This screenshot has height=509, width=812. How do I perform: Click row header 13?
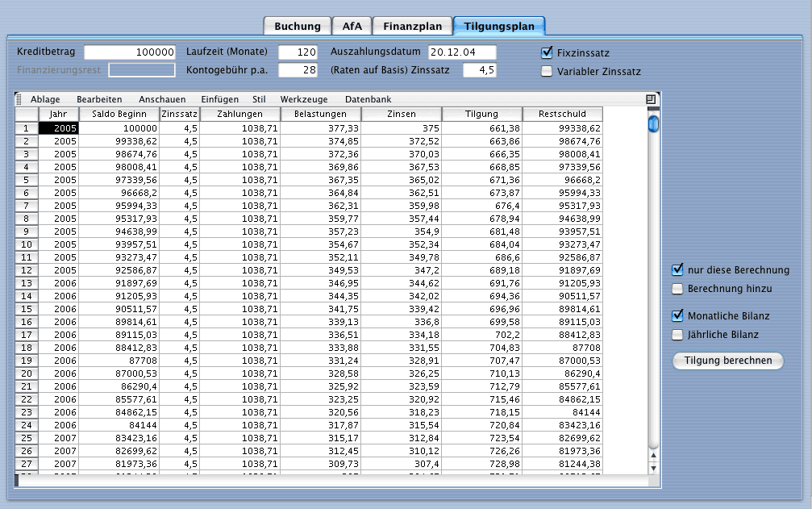click(27, 283)
